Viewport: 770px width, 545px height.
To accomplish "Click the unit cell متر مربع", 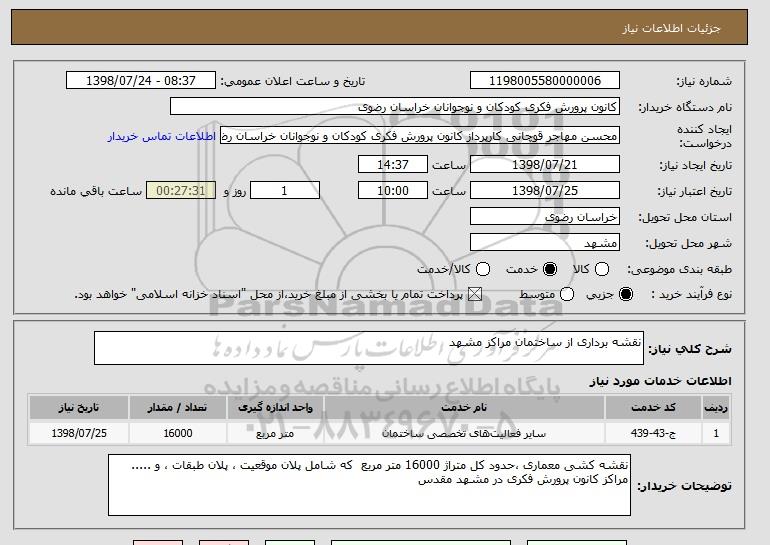I will pos(275,433).
